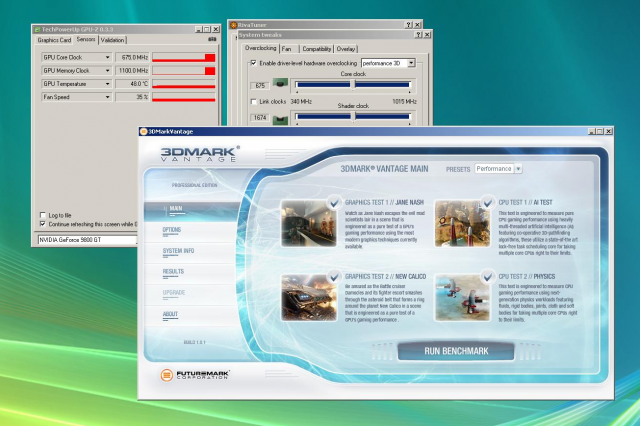Click the AI Test thumbnail
The width and height of the screenshot is (640, 426).
pyautogui.click(x=462, y=223)
